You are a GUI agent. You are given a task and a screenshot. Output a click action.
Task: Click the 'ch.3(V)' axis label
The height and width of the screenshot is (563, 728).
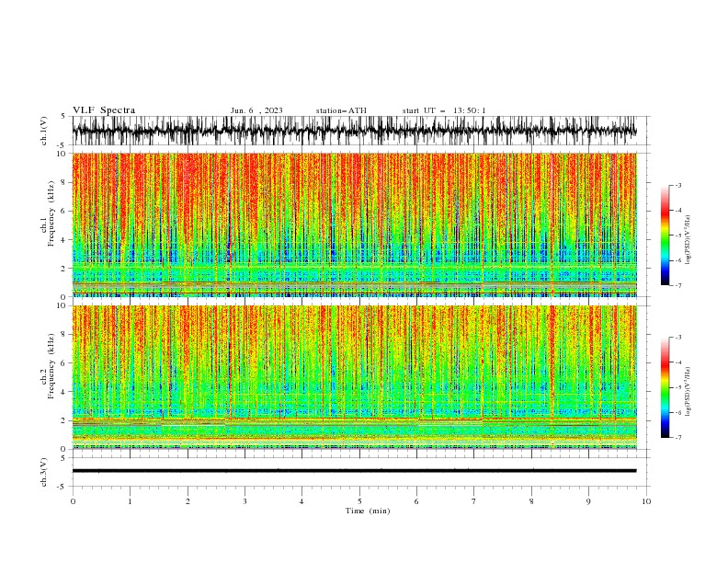[x=44, y=472]
